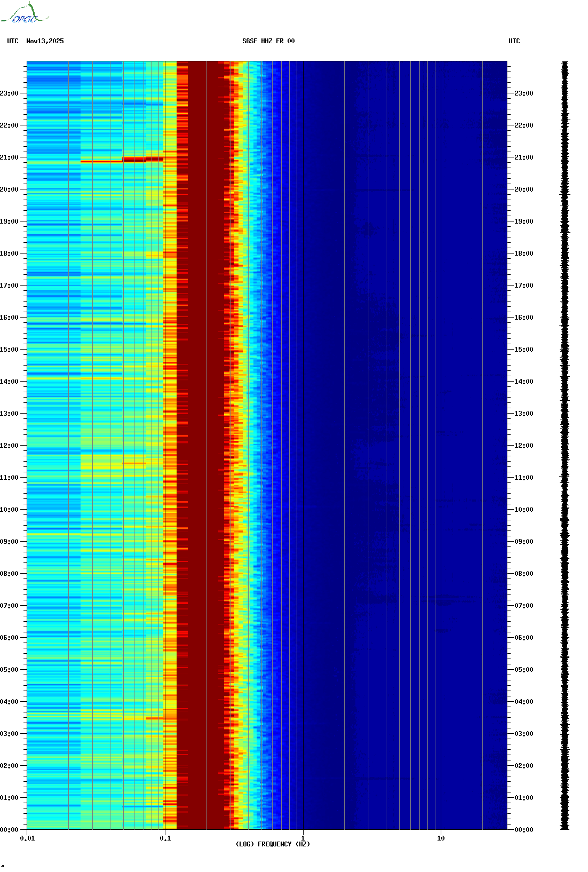
Task: Select the 23:00 tick on right time axis
Action: click(523, 93)
